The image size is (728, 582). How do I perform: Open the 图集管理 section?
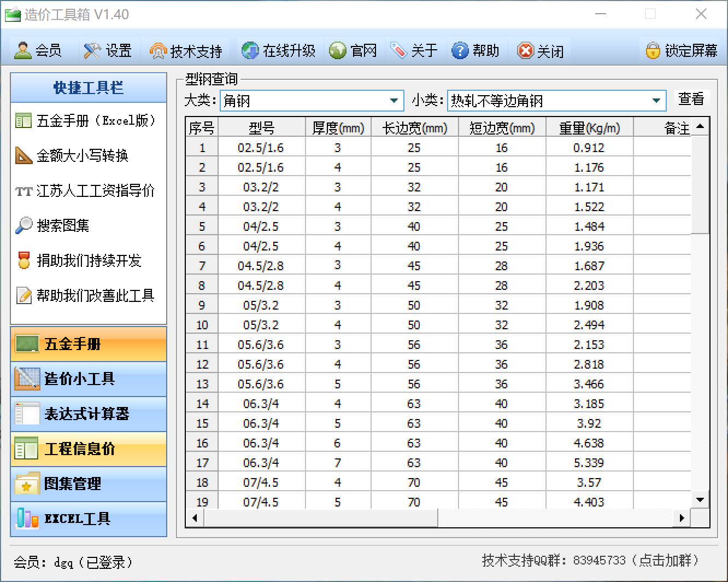[89, 484]
